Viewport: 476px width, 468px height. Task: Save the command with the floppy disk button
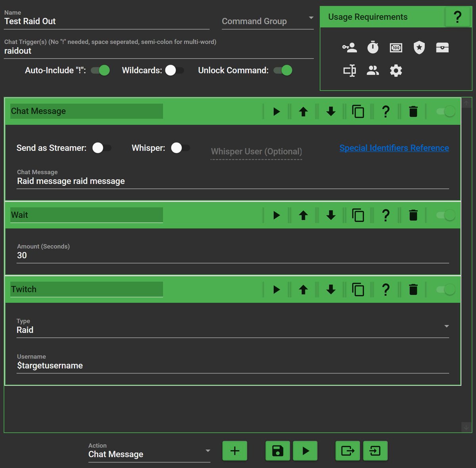[x=278, y=451]
